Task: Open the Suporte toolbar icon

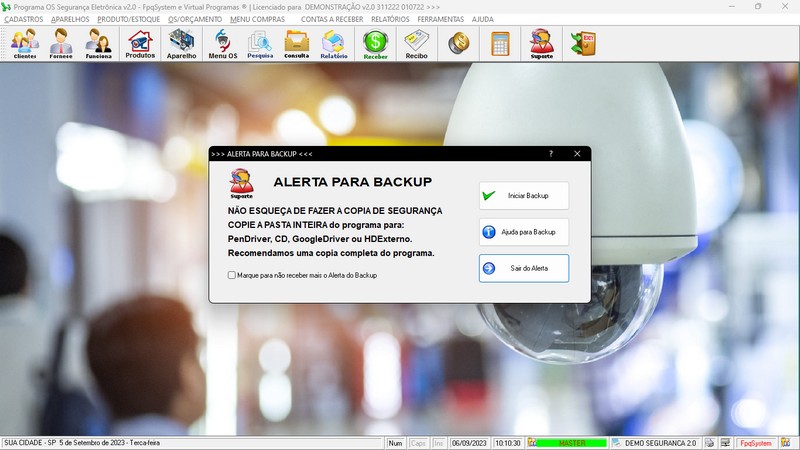Action: tap(542, 44)
